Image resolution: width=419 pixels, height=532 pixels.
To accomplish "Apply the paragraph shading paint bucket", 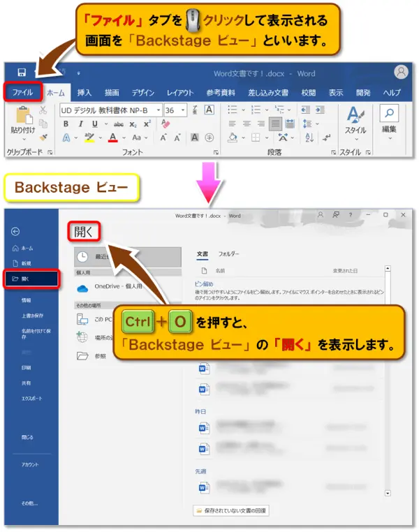I will tap(233, 138).
